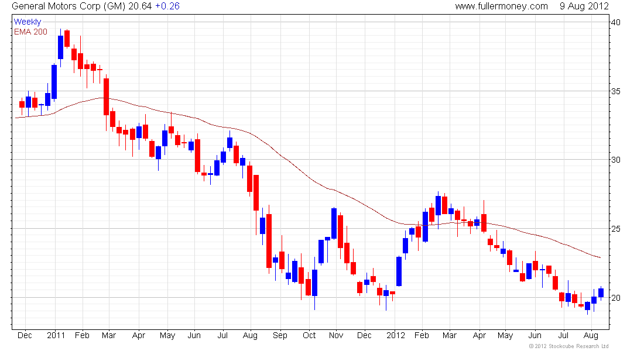Image resolution: width=644 pixels, height=351 pixels.
Task: Click the May label after 2011
Action: 167,335
